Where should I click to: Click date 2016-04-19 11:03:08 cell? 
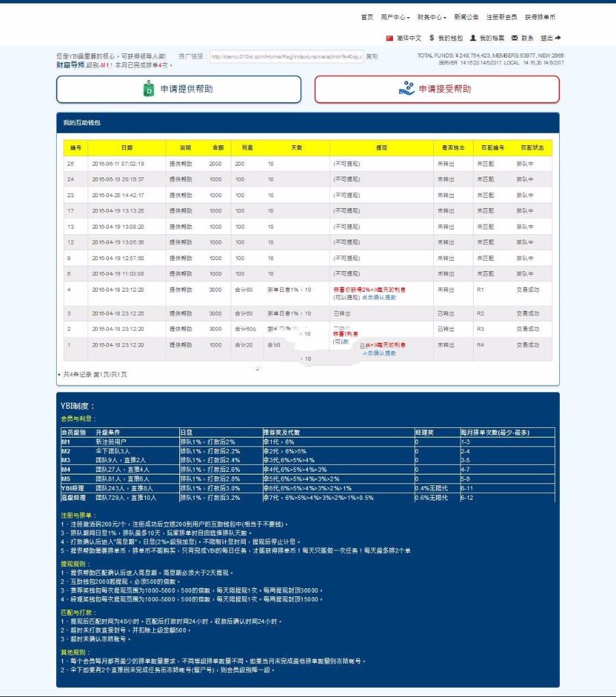(x=118, y=275)
